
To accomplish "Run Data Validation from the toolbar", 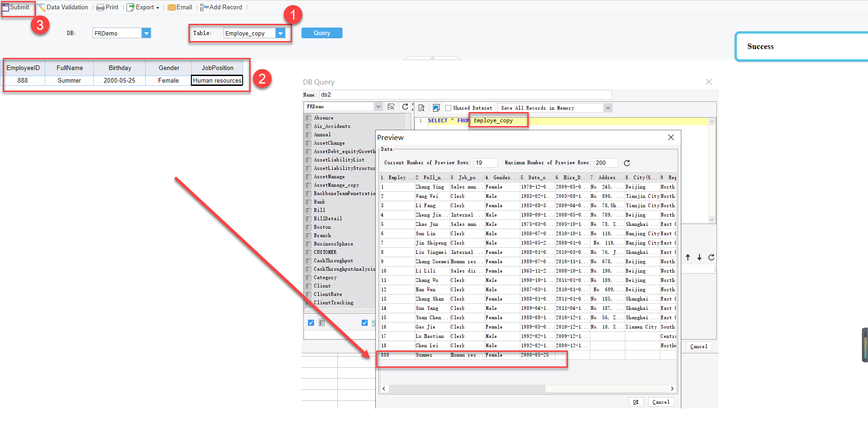I will pos(63,7).
